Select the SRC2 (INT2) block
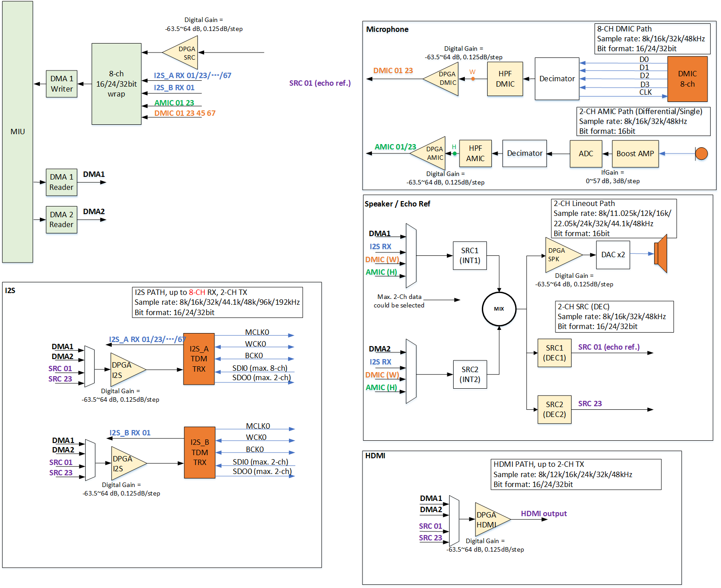The width and height of the screenshot is (721, 588). [x=470, y=374]
